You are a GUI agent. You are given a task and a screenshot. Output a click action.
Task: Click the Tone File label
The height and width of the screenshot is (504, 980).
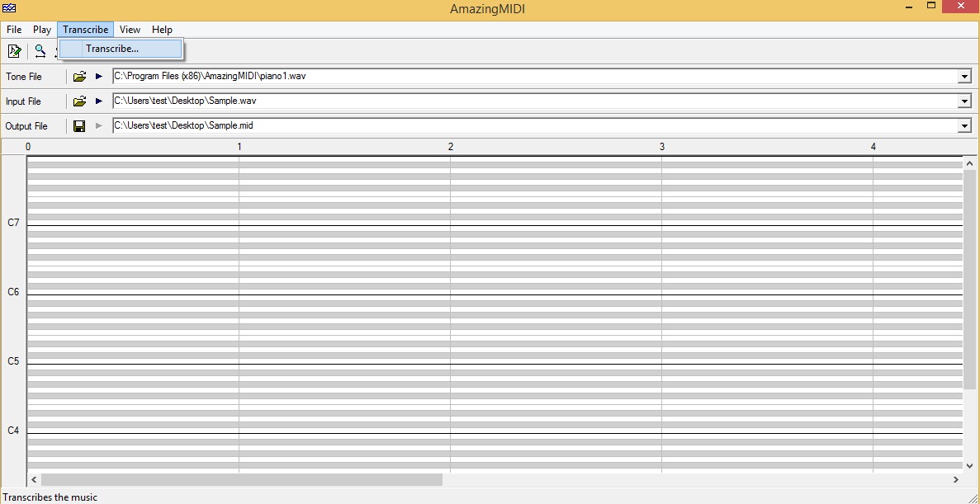pos(24,76)
